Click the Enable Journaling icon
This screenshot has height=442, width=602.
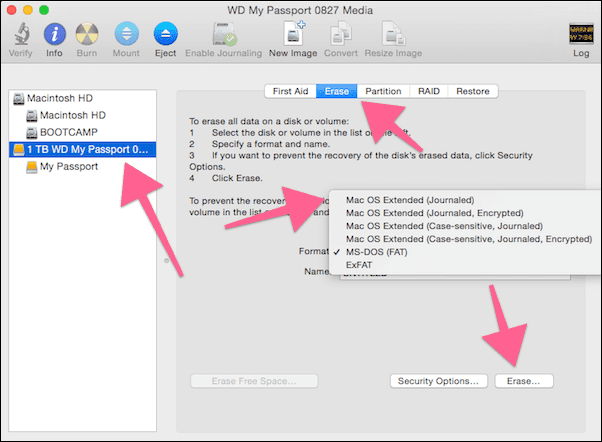(224, 34)
